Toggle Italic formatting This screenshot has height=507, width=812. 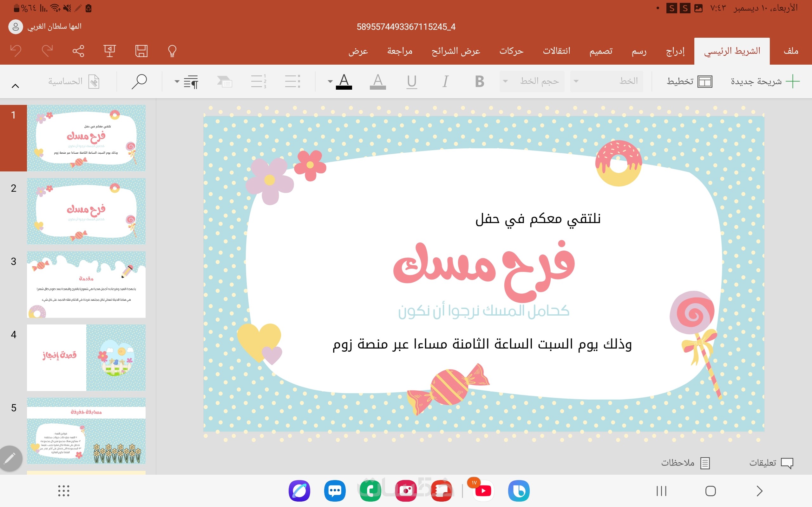pyautogui.click(x=445, y=81)
